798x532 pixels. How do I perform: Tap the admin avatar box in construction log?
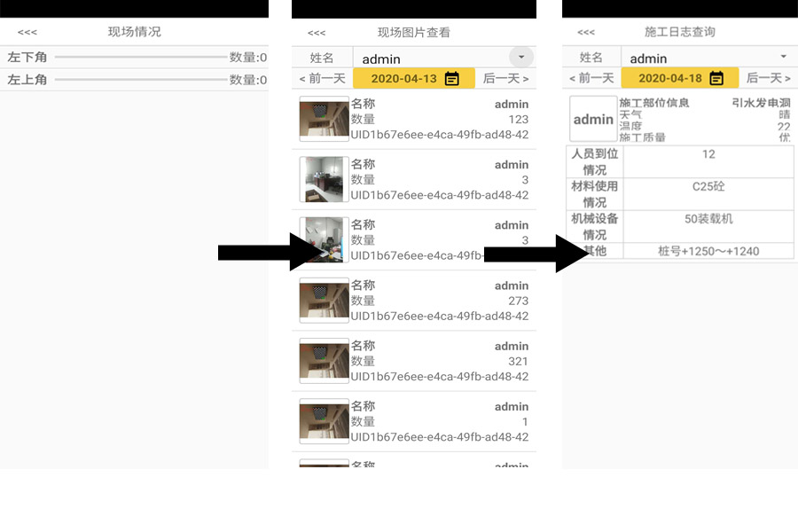[x=593, y=120]
